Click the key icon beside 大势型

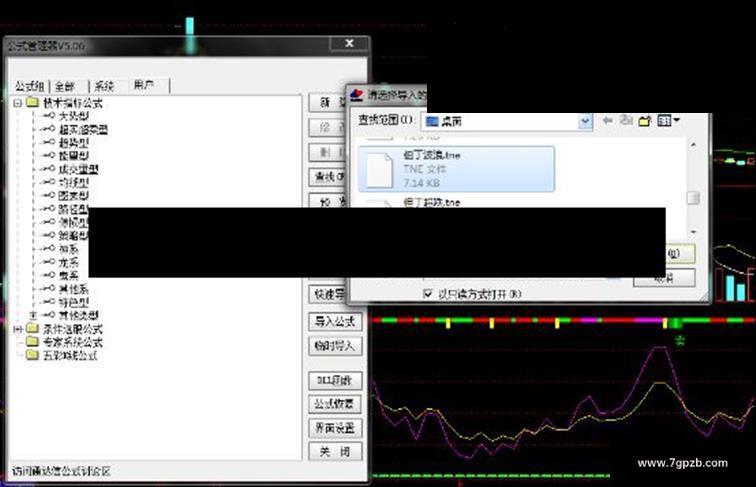tap(48, 116)
